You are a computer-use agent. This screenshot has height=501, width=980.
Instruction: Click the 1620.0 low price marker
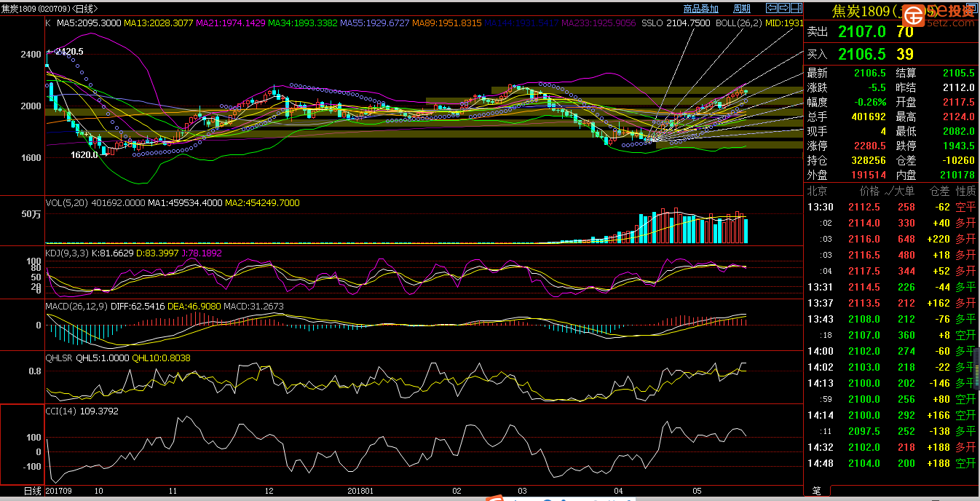tap(84, 155)
